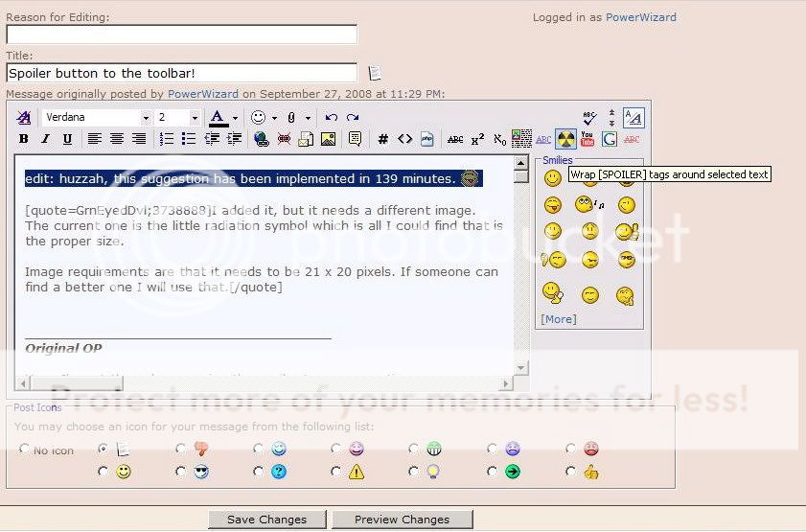The image size is (806, 532).
Task: Open the text color picker arrow
Action: pos(236,118)
